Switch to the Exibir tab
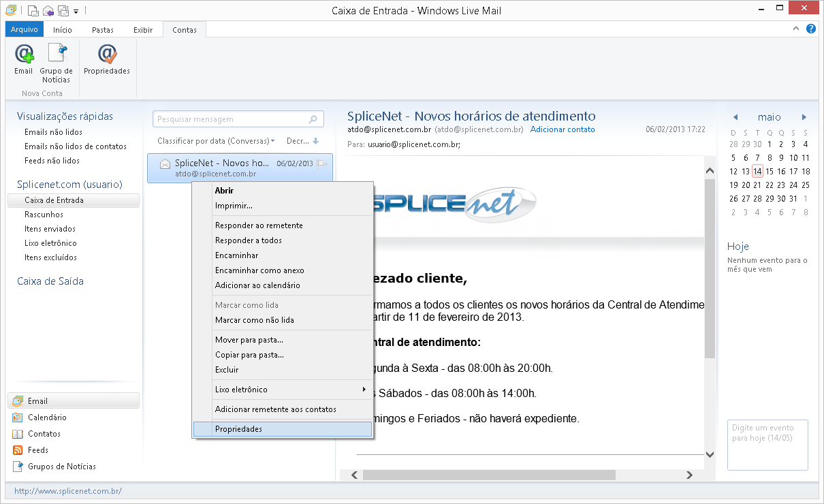This screenshot has height=504, width=824. coord(143,30)
